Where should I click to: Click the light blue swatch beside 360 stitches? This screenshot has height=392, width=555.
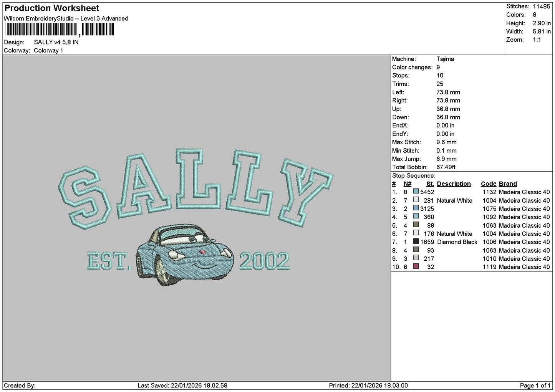pyautogui.click(x=416, y=216)
